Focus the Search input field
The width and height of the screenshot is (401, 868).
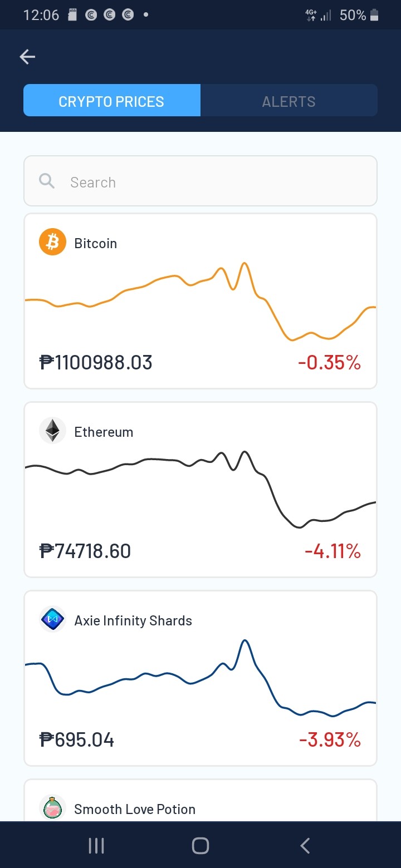coord(200,181)
